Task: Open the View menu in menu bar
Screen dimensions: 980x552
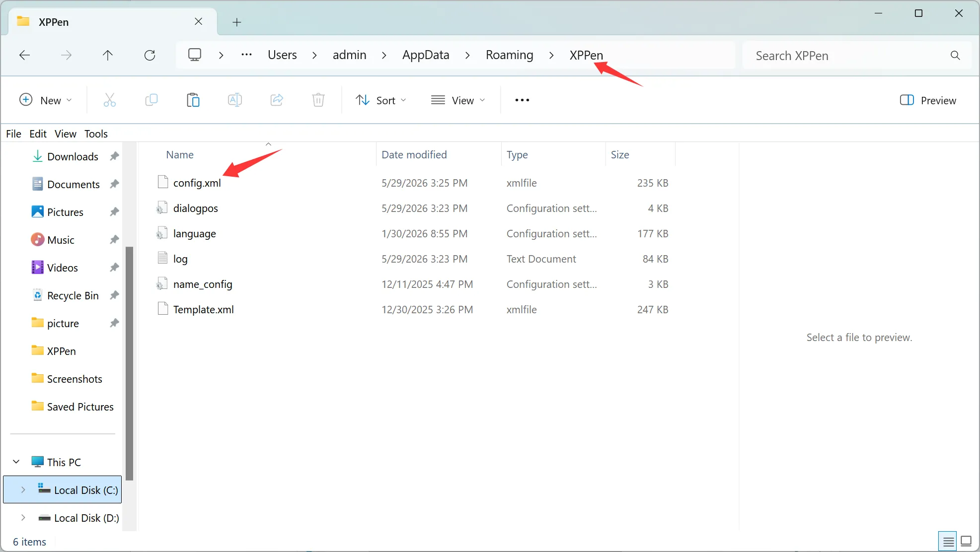Action: click(x=66, y=134)
